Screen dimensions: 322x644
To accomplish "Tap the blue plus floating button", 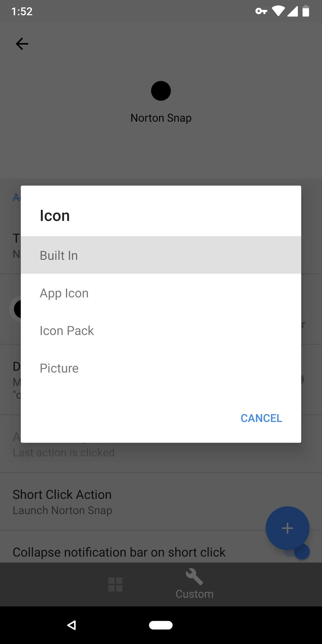I will click(288, 528).
